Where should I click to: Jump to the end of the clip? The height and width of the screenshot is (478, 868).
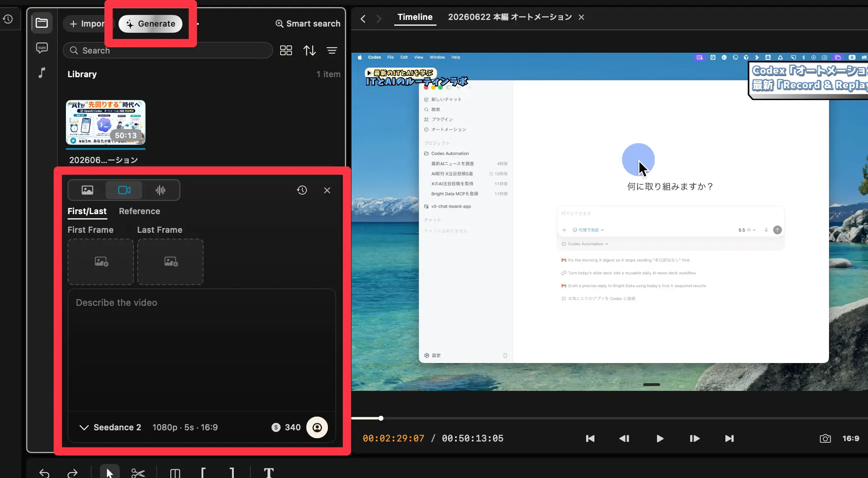(x=730, y=439)
